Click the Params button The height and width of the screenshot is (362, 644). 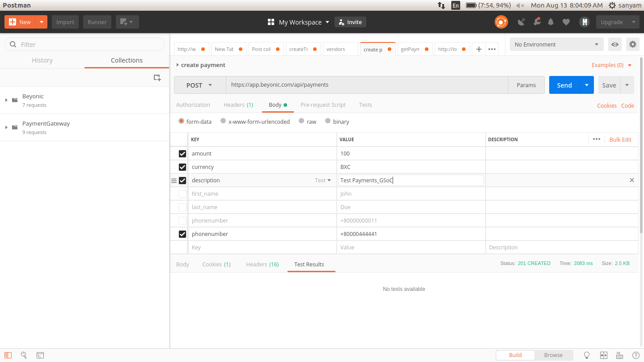click(x=526, y=85)
